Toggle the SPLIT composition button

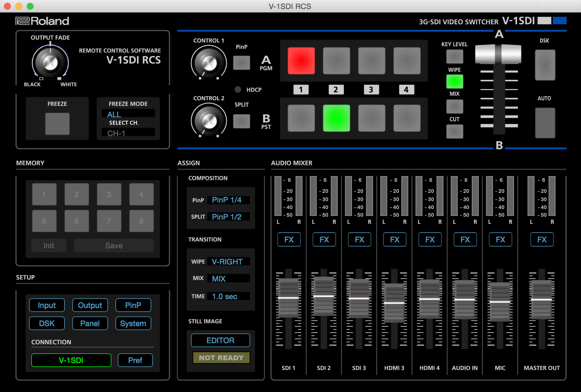click(x=242, y=121)
